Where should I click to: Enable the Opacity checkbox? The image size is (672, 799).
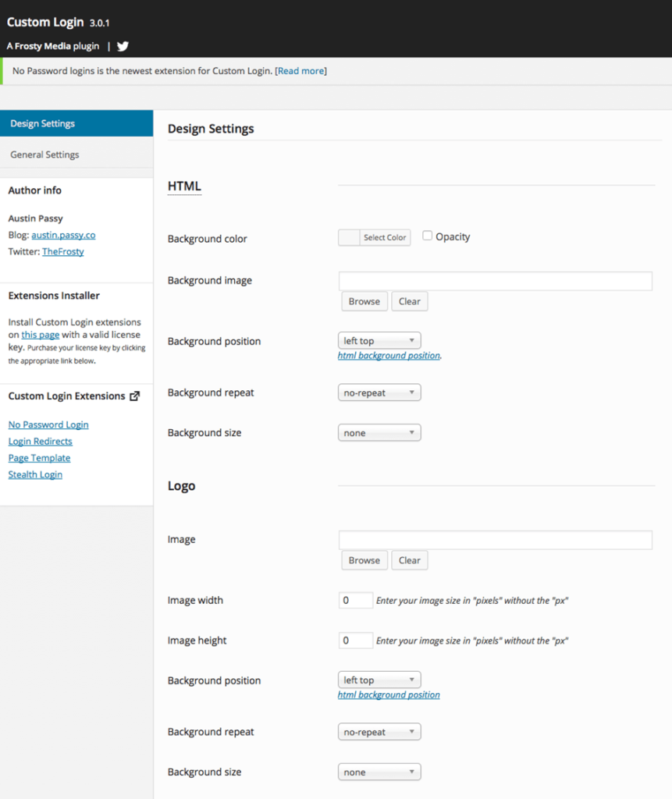click(427, 236)
